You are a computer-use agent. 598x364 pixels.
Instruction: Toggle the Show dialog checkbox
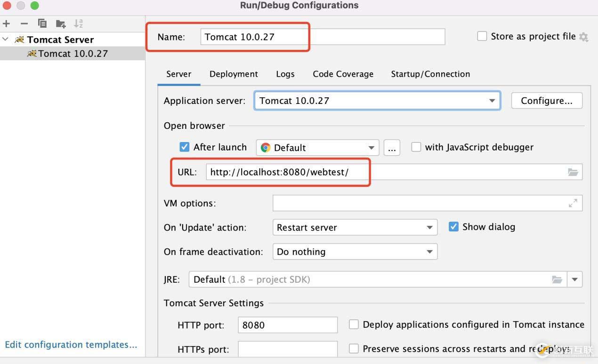453,227
